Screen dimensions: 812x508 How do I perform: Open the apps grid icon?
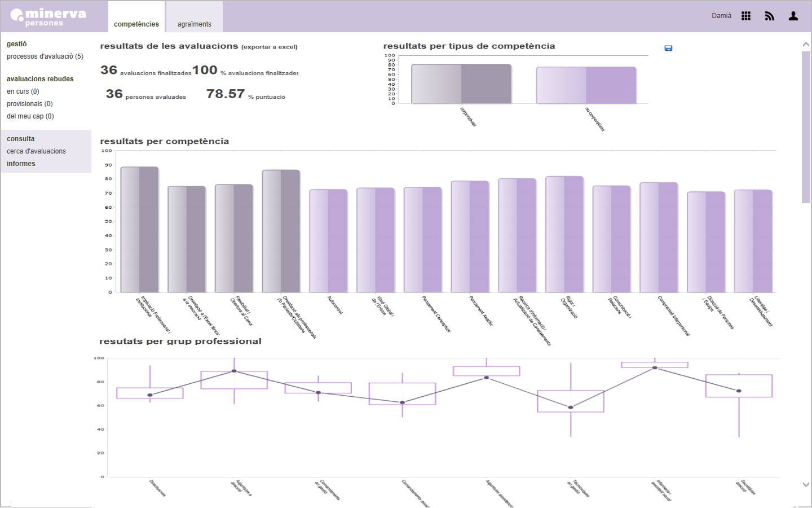[746, 16]
